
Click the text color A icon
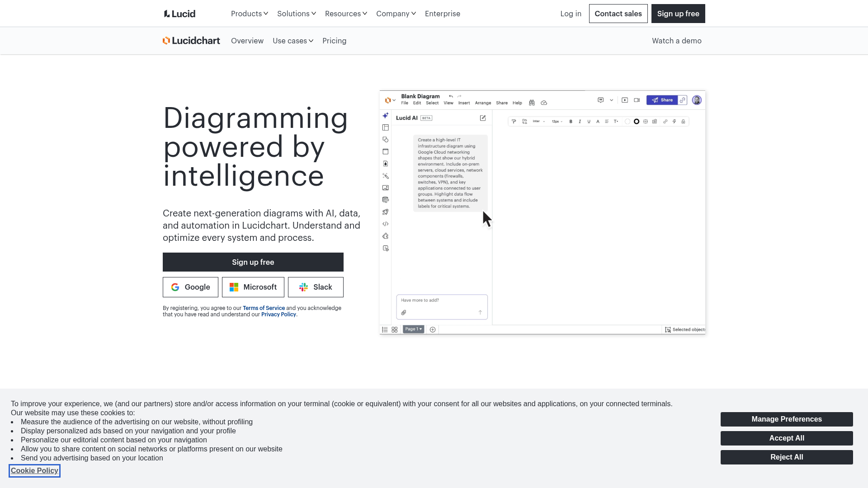tap(598, 122)
